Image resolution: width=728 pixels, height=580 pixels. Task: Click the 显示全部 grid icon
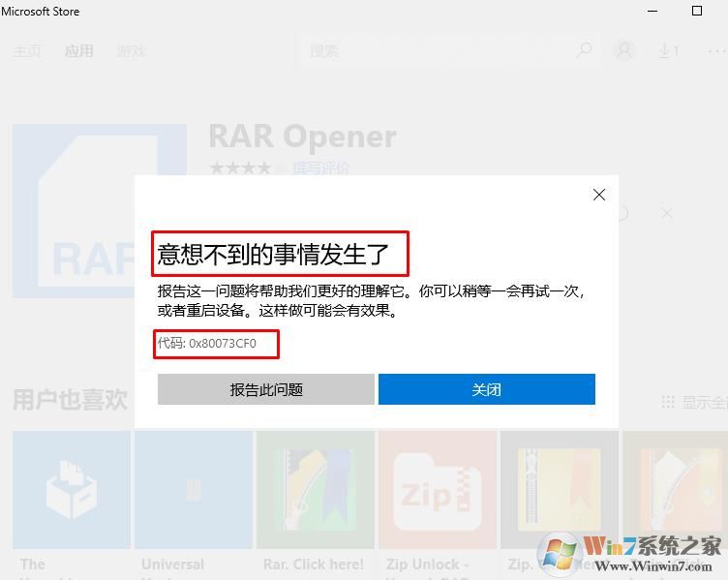coord(668,402)
